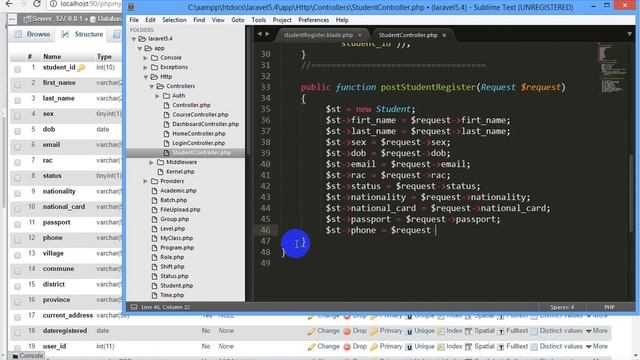The width and height of the screenshot is (640, 360).
Task: Open the Preferences menu
Action: [x=313, y=20]
